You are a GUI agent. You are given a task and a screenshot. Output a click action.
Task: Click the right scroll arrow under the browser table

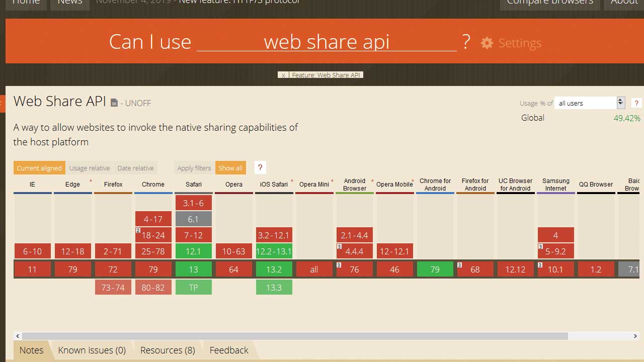(635, 336)
